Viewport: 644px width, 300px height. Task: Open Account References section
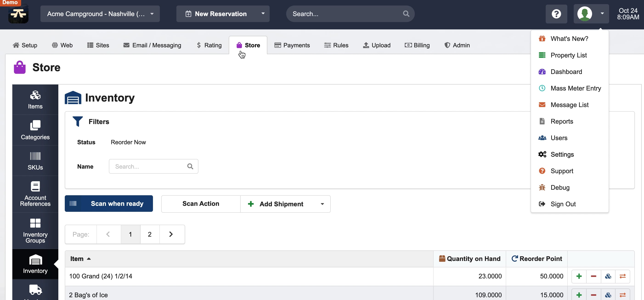click(35, 194)
